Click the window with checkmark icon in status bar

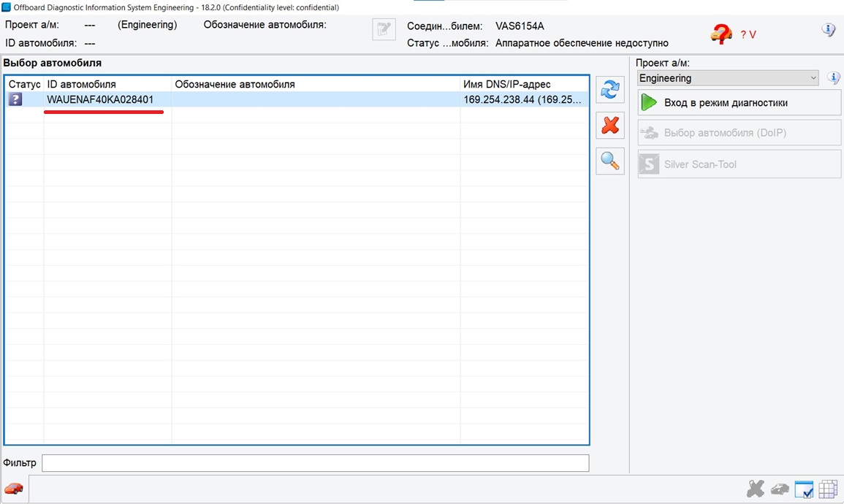point(804,489)
